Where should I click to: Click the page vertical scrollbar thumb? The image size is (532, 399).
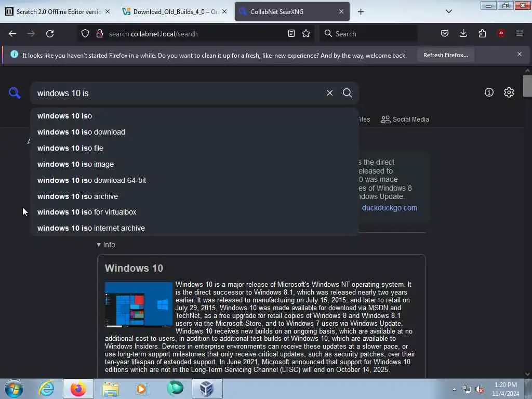point(527,86)
